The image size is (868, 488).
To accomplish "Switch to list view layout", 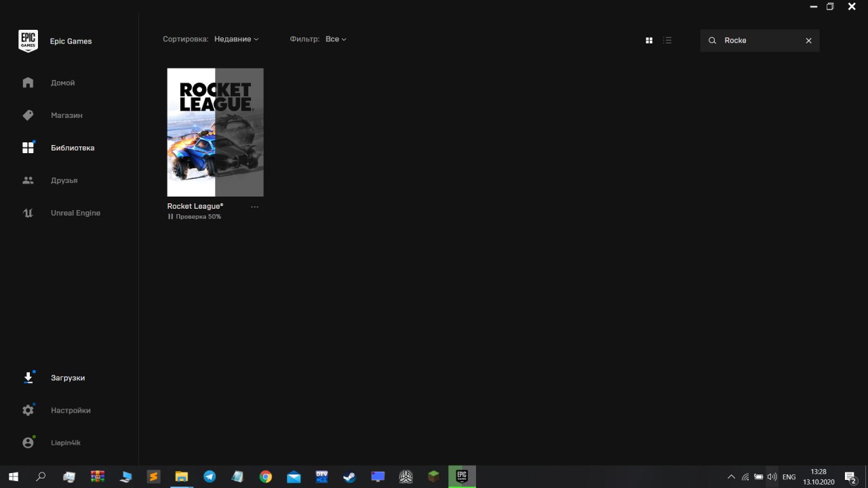I will (667, 41).
